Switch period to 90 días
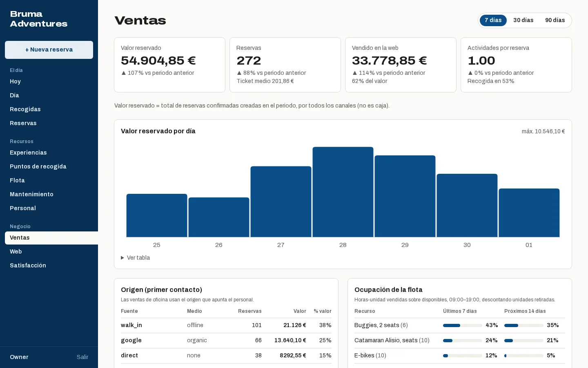This screenshot has width=588, height=368. 555,20
